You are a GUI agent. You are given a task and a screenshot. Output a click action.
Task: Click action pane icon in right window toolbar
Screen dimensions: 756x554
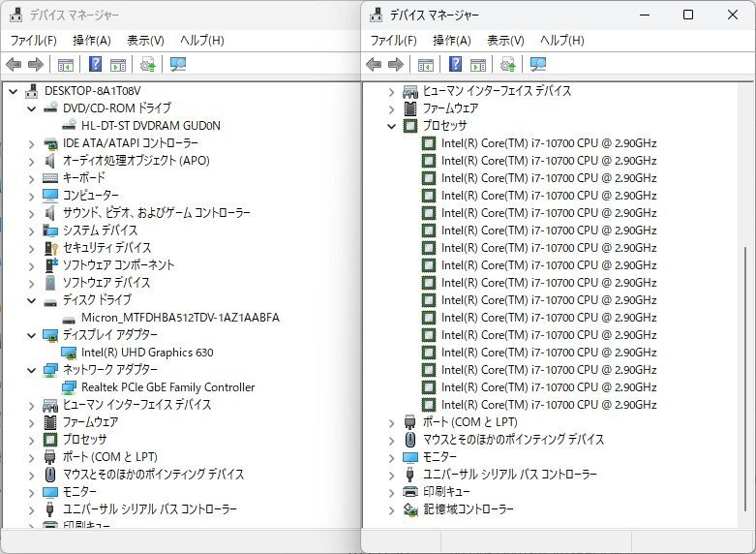478,64
